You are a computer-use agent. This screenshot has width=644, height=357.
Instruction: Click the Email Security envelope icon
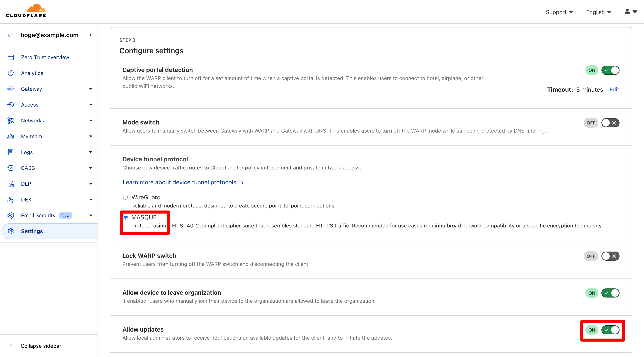[11, 216]
